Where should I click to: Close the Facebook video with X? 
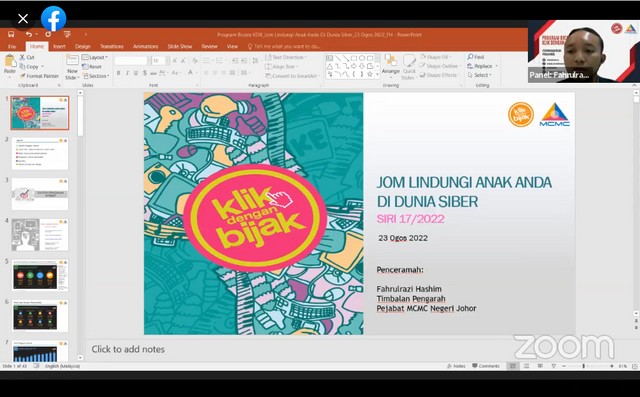tap(23, 19)
